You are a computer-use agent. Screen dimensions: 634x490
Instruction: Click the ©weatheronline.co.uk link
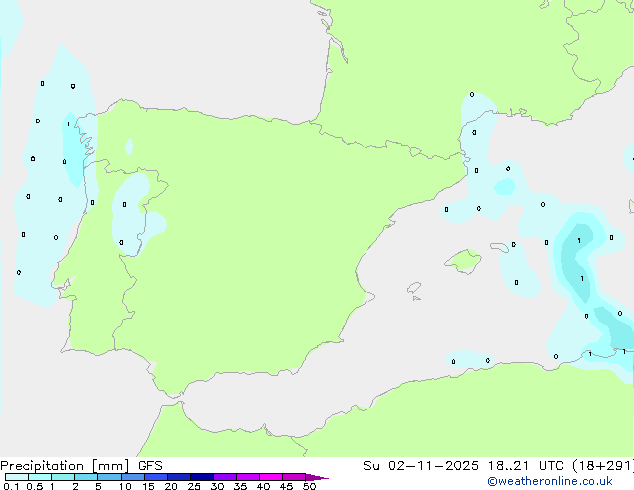coord(550,481)
